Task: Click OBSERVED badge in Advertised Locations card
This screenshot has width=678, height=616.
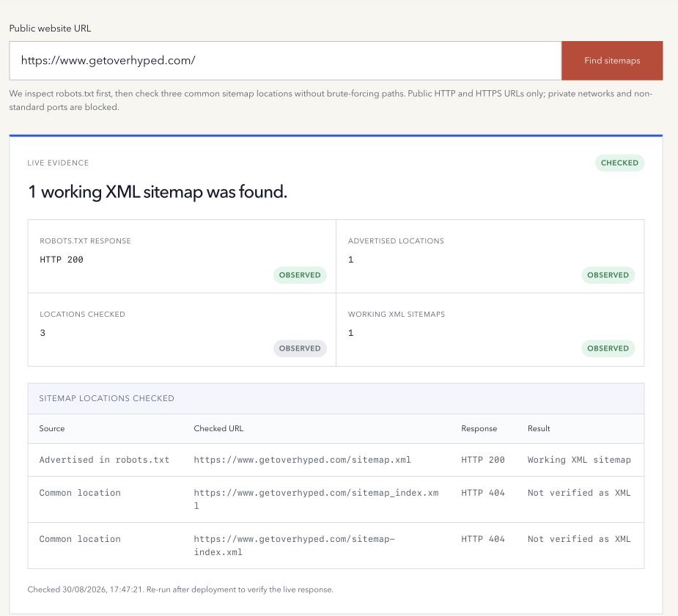Action: point(608,275)
